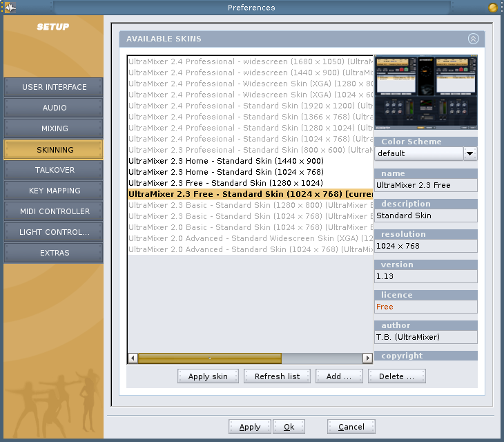Select 'UltraMixer 2.3 Basic - Standard Skin (1024 x 768)'
Viewport: 504px width, 442px height.
coord(250,216)
